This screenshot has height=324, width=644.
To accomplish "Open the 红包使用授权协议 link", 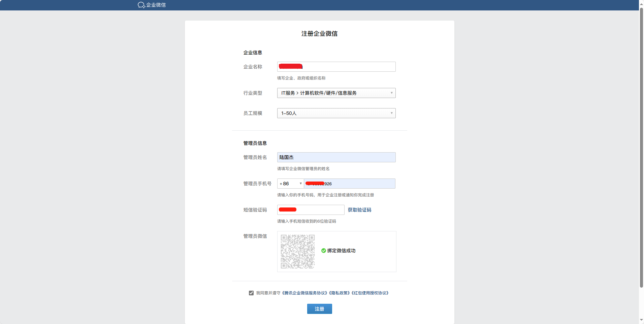I will tap(371, 293).
